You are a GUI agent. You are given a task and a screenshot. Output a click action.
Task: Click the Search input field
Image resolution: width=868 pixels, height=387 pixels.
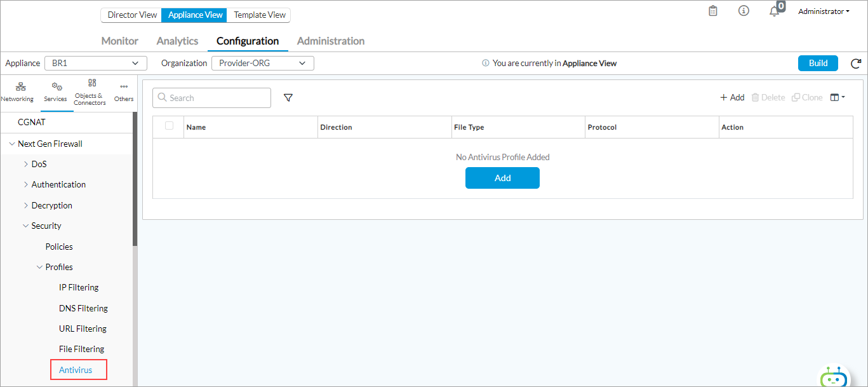pyautogui.click(x=212, y=98)
